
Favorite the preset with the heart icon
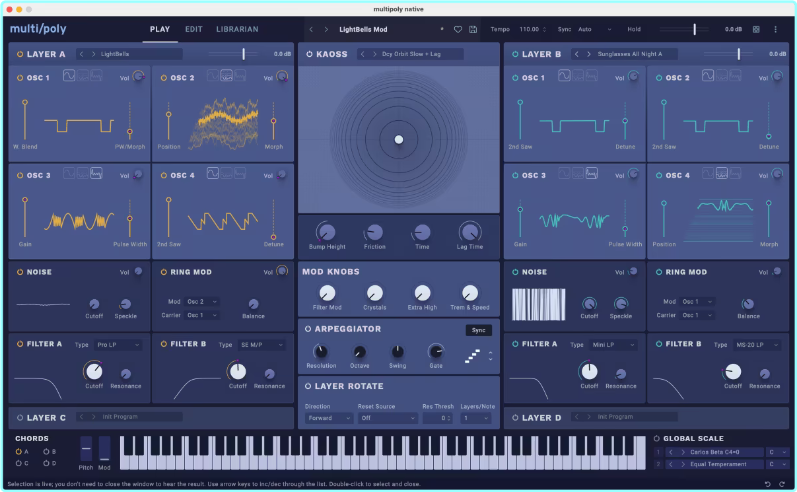coord(458,30)
